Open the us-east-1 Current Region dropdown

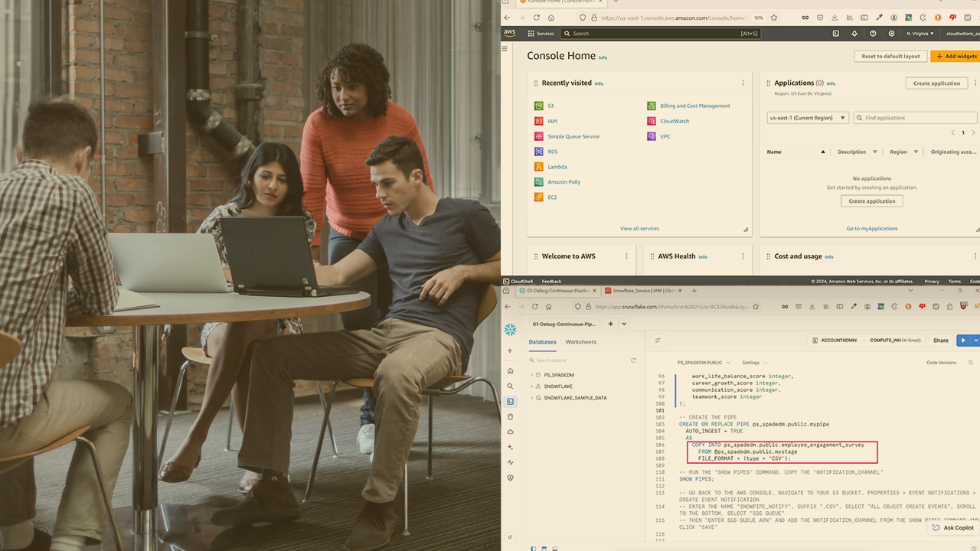coord(808,118)
